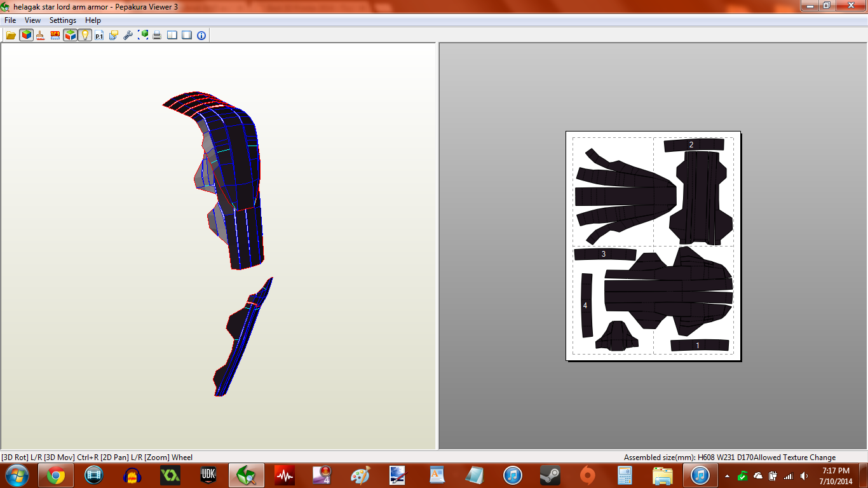
Task: Click the 3D Rot controls hint text
Action: click(x=97, y=457)
